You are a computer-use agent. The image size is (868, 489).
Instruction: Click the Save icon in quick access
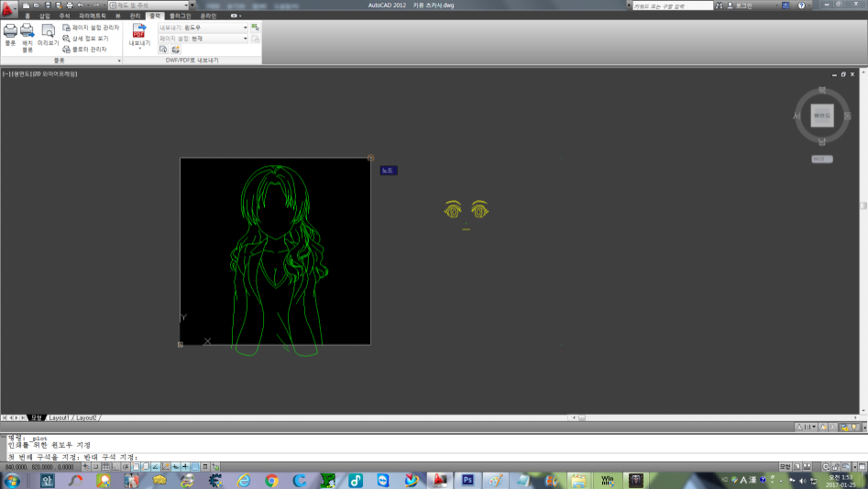pos(48,5)
